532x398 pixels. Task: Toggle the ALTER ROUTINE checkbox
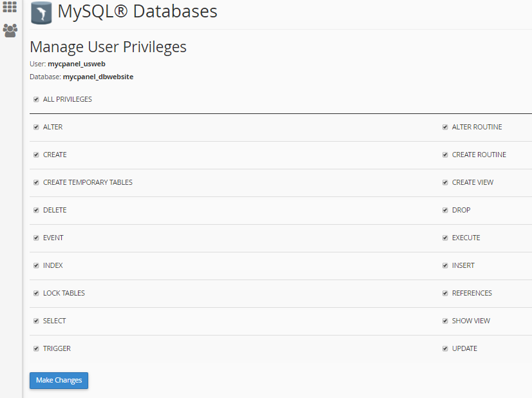445,128
